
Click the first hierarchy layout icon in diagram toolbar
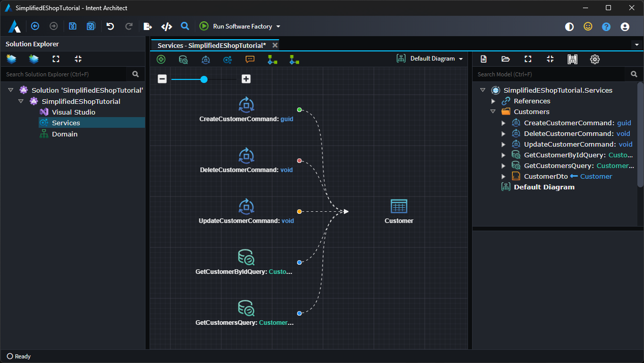(x=272, y=60)
